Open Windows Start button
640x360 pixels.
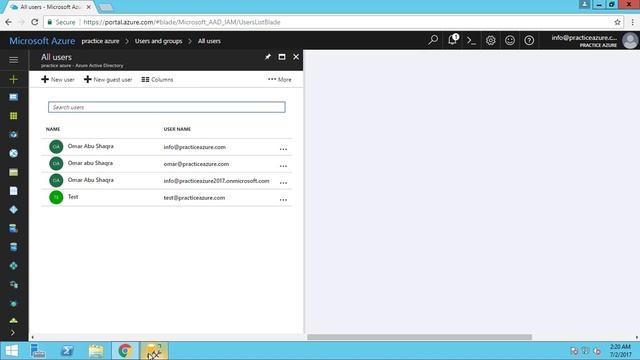coord(11,351)
